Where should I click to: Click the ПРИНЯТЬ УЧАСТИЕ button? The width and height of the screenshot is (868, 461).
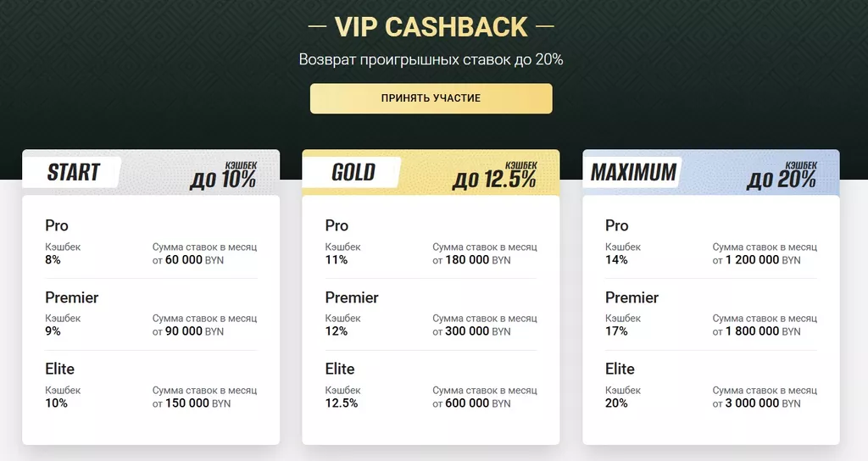click(x=431, y=98)
